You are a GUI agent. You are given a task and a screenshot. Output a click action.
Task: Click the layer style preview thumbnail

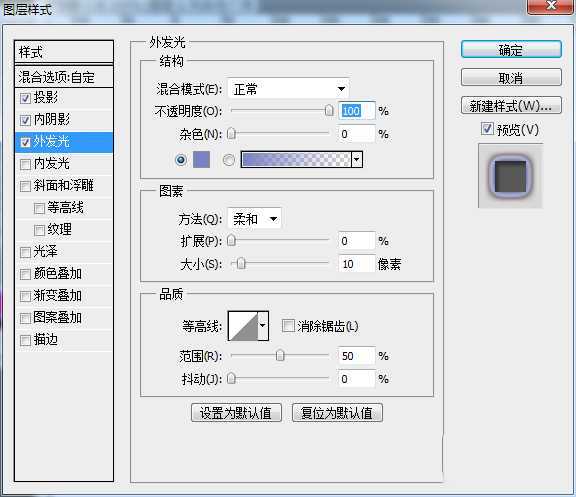click(510, 176)
